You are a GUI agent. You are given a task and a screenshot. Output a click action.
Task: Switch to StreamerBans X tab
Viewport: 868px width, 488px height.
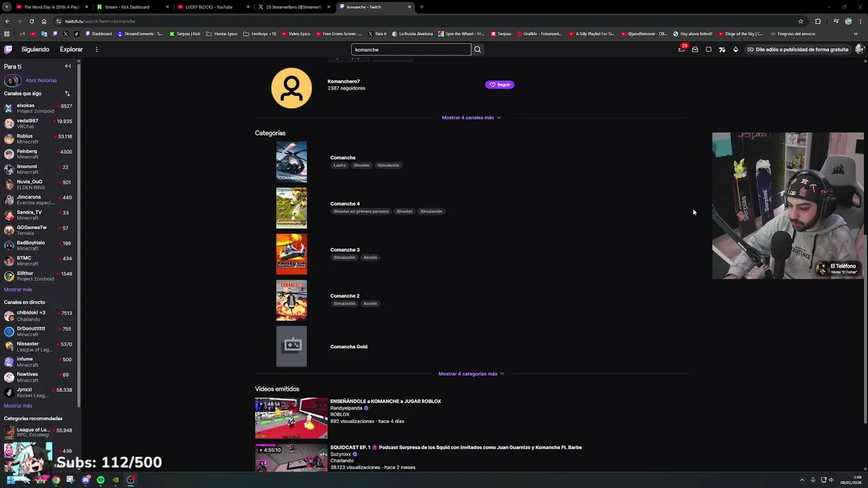pos(294,7)
